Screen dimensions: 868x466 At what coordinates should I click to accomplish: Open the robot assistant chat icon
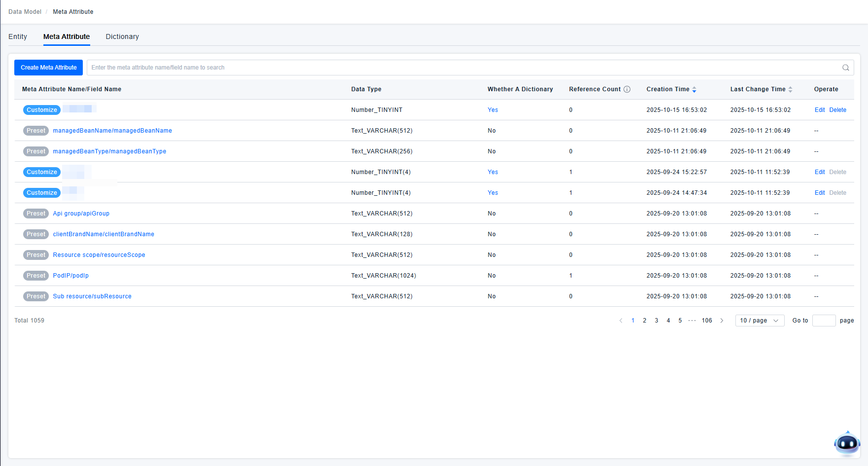click(x=846, y=443)
